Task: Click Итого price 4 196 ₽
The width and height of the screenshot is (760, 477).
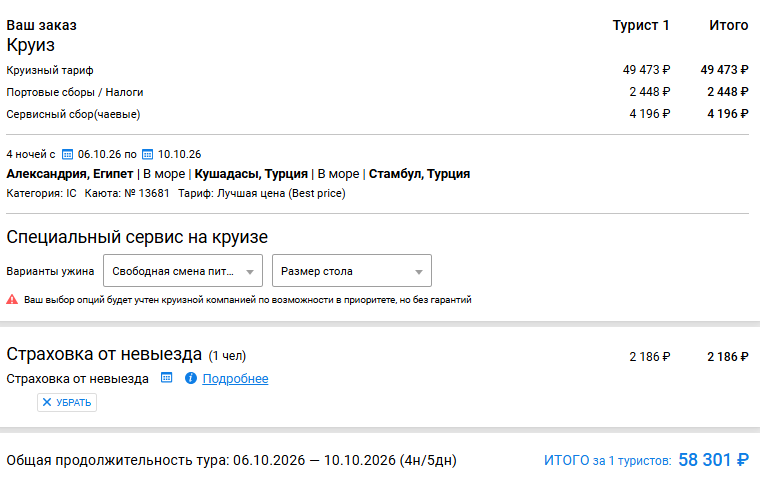Action: (x=728, y=114)
